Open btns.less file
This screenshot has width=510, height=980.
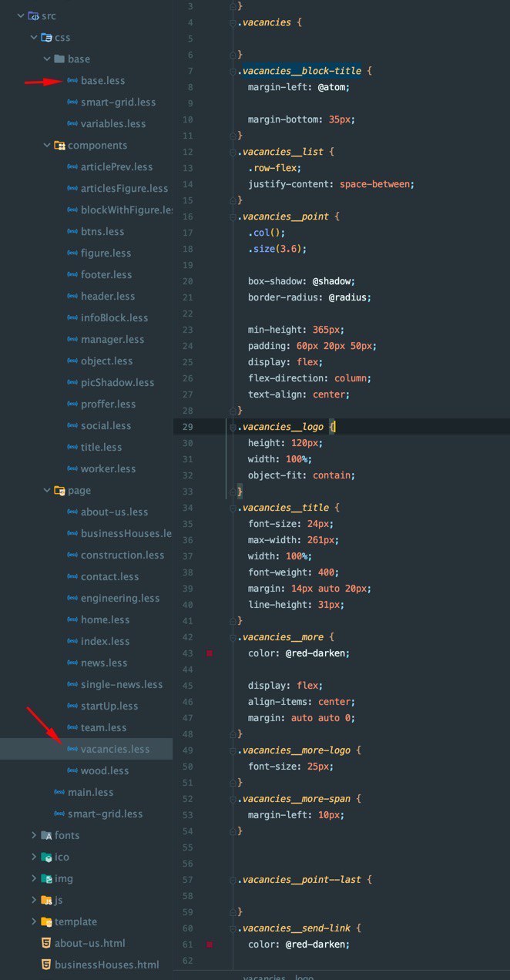[x=102, y=231]
